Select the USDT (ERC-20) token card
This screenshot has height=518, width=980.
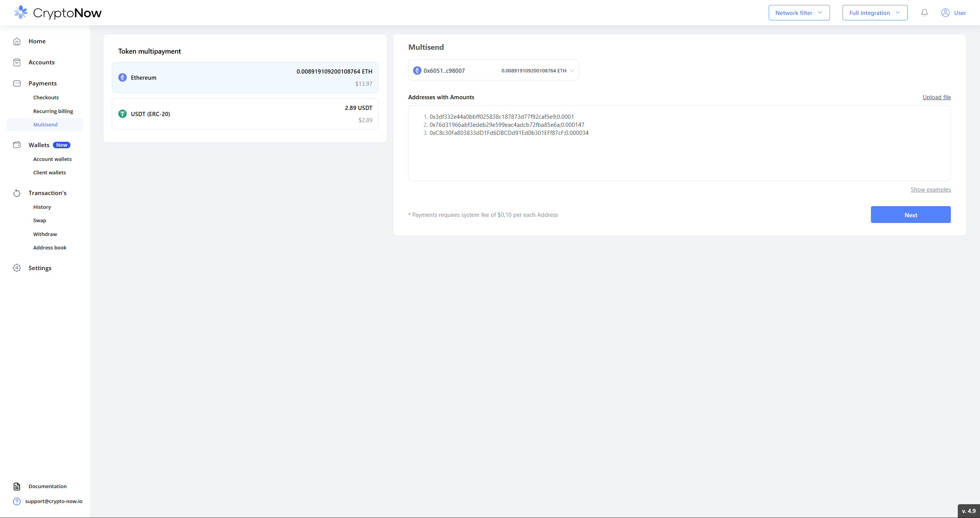pyautogui.click(x=245, y=114)
